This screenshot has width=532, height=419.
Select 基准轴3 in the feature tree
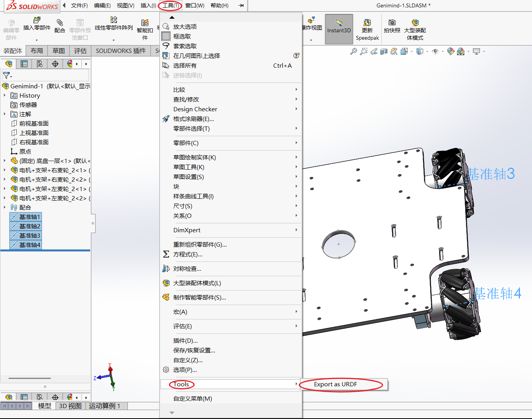30,235
